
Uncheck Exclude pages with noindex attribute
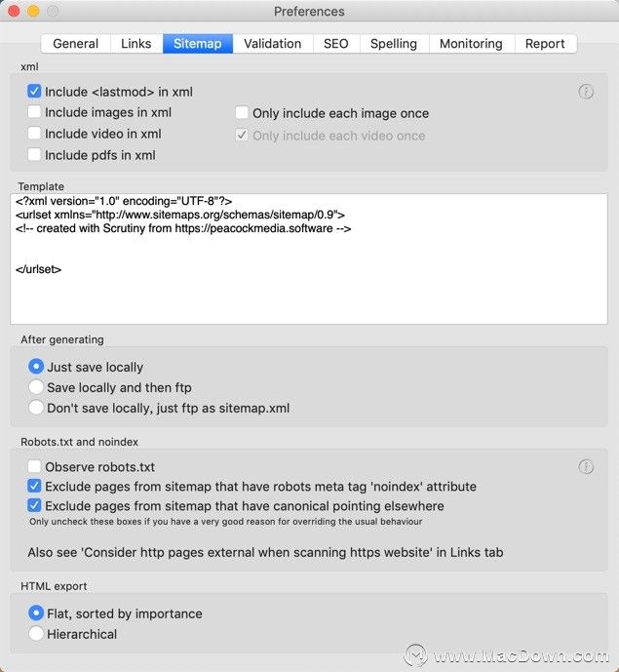point(34,486)
